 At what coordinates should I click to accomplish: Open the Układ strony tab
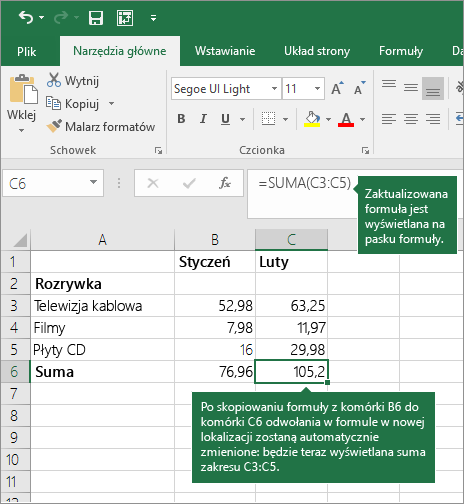[x=317, y=51]
